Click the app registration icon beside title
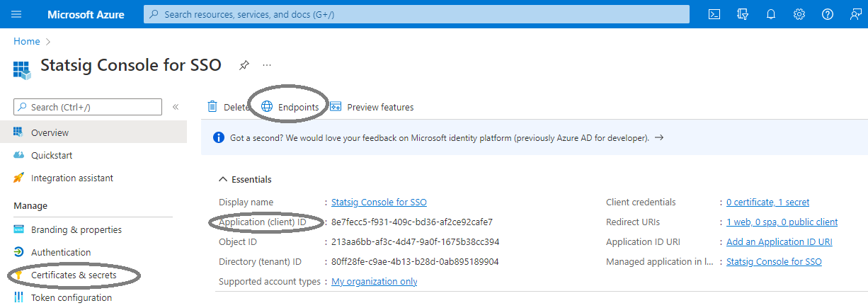This screenshot has height=308, width=868. (x=22, y=69)
